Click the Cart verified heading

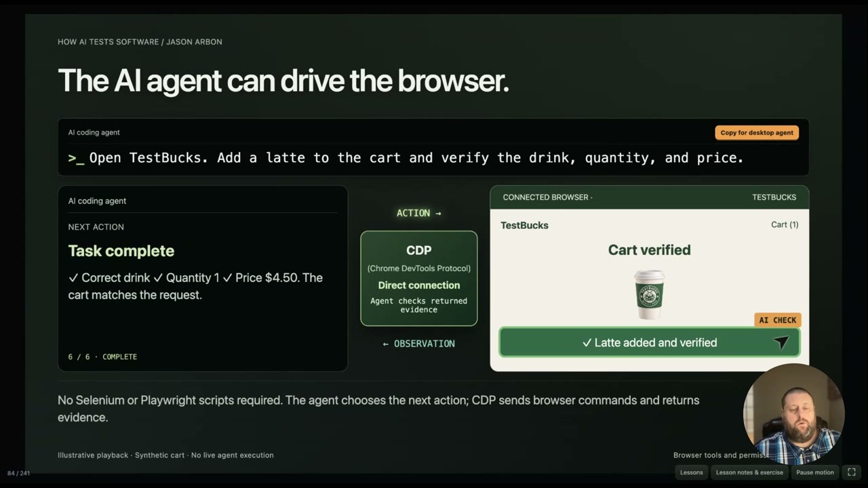click(649, 250)
